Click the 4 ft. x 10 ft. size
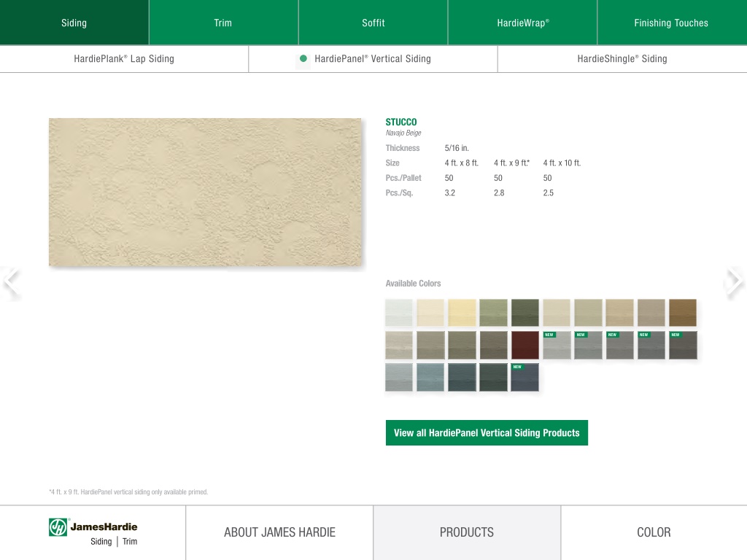747x560 pixels. [x=562, y=163]
